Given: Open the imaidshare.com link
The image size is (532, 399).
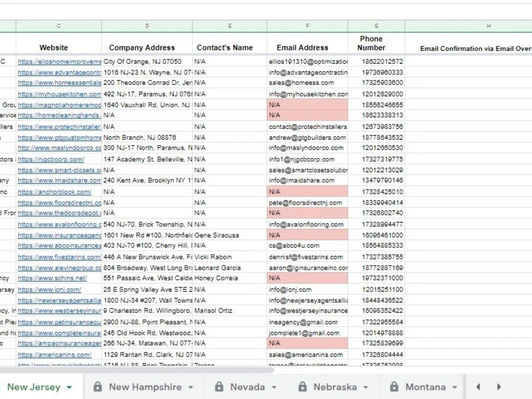Looking at the screenshot, I should click(60, 180).
